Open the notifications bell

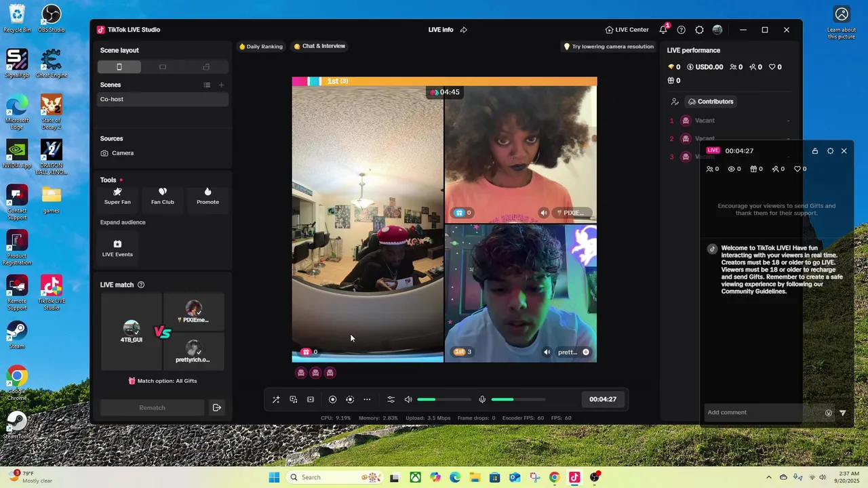coord(663,30)
